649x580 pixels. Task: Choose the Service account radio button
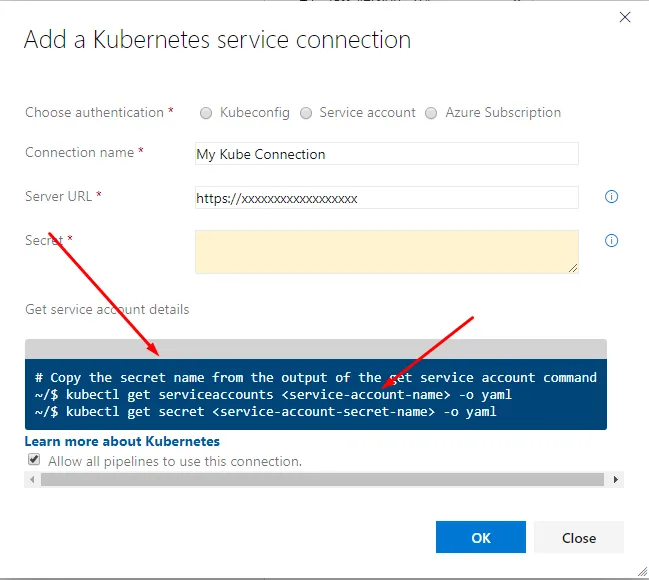coord(306,113)
